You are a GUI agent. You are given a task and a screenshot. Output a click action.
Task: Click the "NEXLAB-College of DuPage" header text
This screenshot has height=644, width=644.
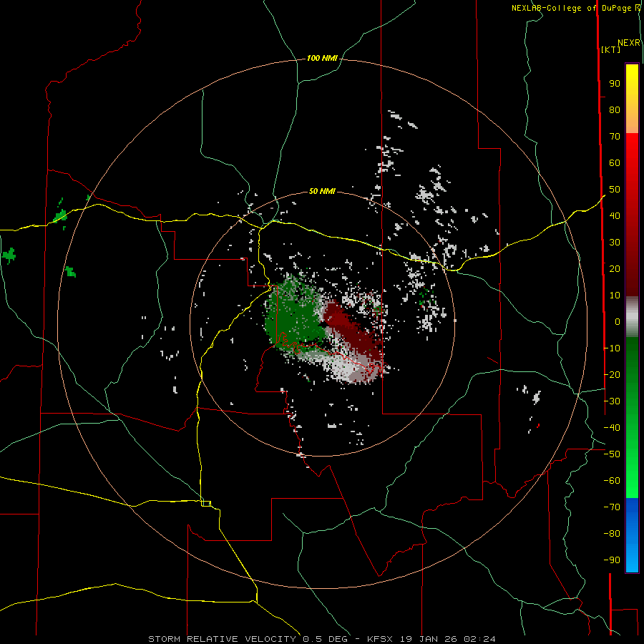(x=571, y=8)
